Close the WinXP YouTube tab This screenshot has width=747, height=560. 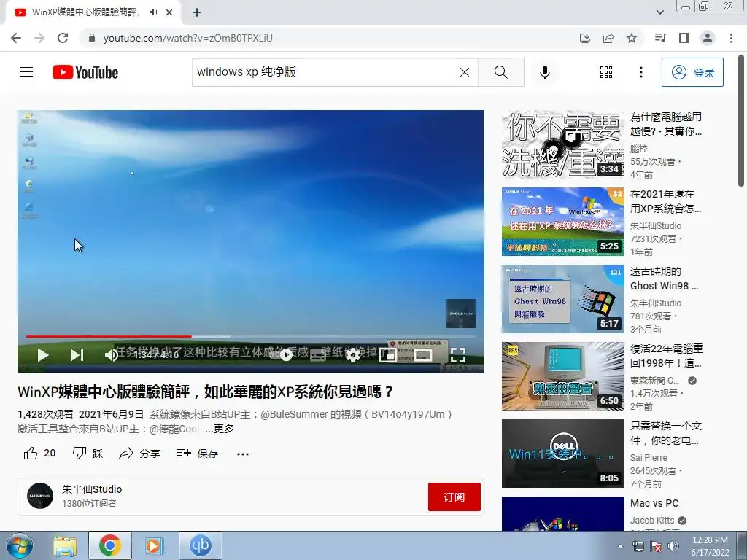tap(169, 12)
